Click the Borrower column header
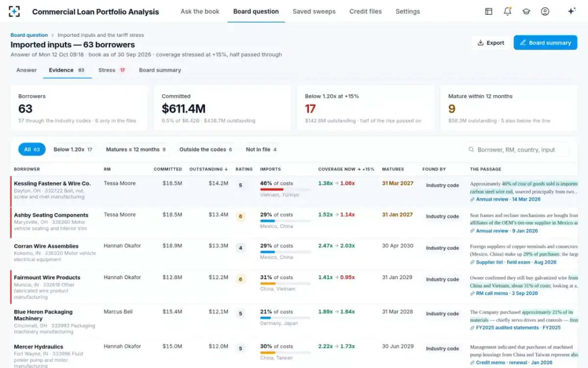 (27, 169)
